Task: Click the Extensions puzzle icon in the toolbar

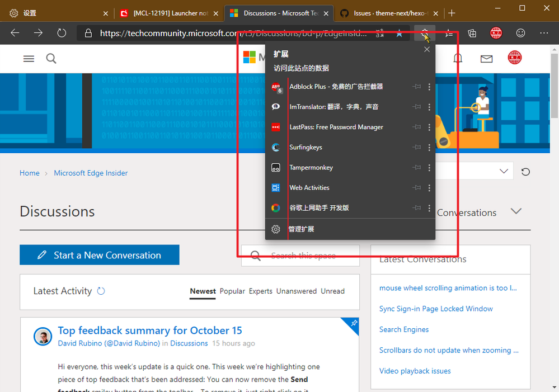Action: pos(425,33)
